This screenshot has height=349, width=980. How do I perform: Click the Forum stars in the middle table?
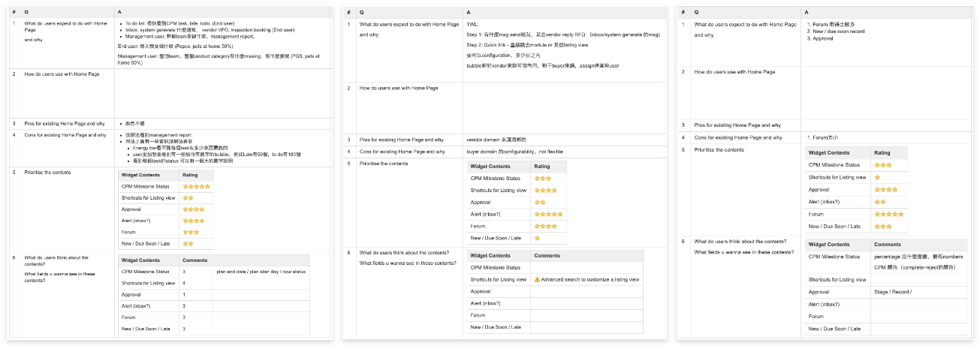pyautogui.click(x=545, y=226)
